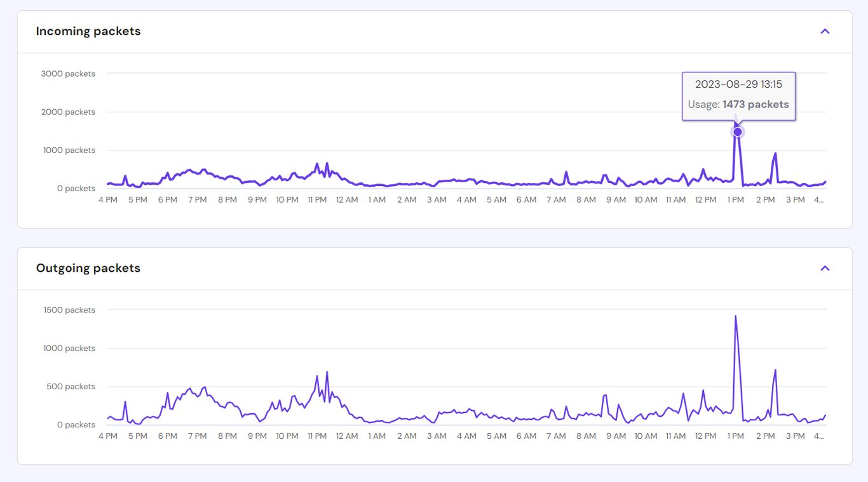Click the Incoming packets title
This screenshot has width=868, height=482.
[87, 30]
